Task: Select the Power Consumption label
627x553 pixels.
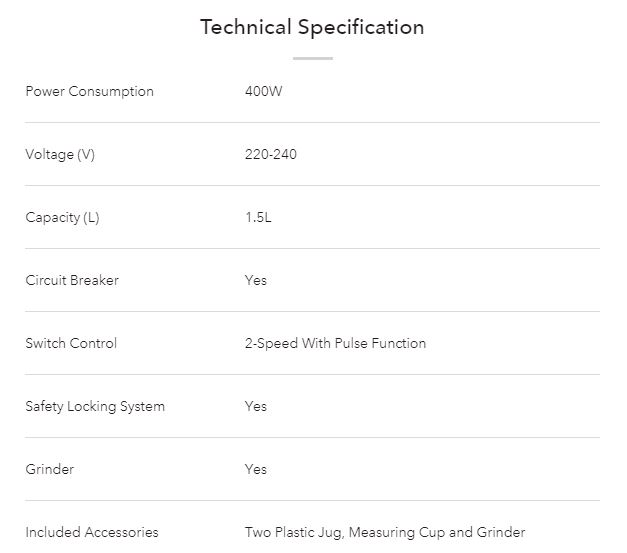Action: pos(89,91)
